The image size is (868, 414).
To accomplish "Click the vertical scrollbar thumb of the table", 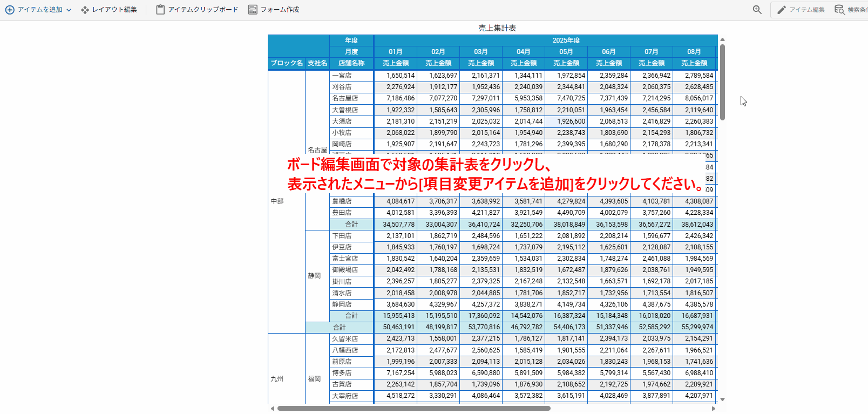I will 722,81.
